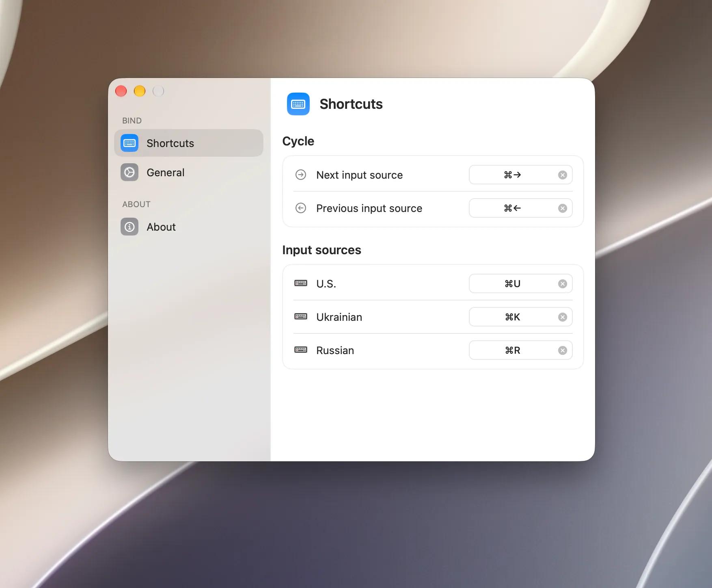The width and height of the screenshot is (712, 588).
Task: Click the Cycle section heading
Action: click(298, 141)
